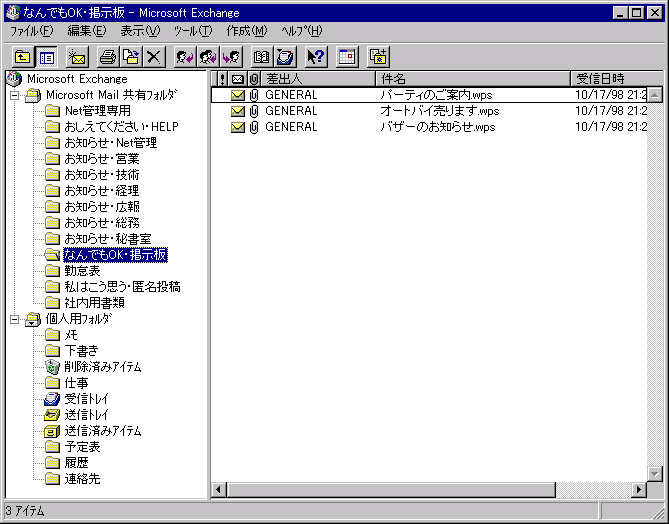Toggle the folder list pane button
Screen dimensions: 669x524
click(x=46, y=57)
